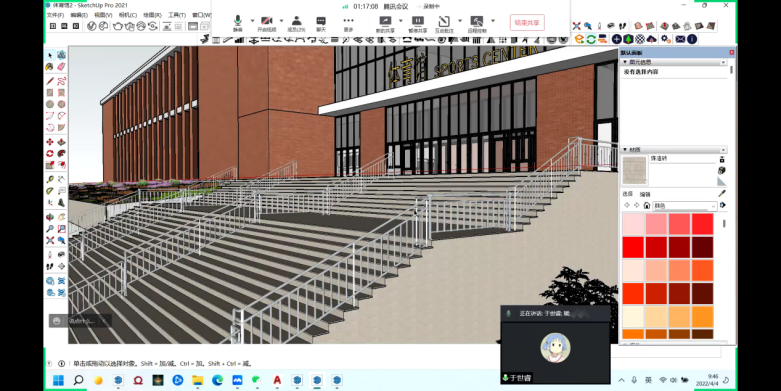Open the File menu (文件)

coord(55,15)
